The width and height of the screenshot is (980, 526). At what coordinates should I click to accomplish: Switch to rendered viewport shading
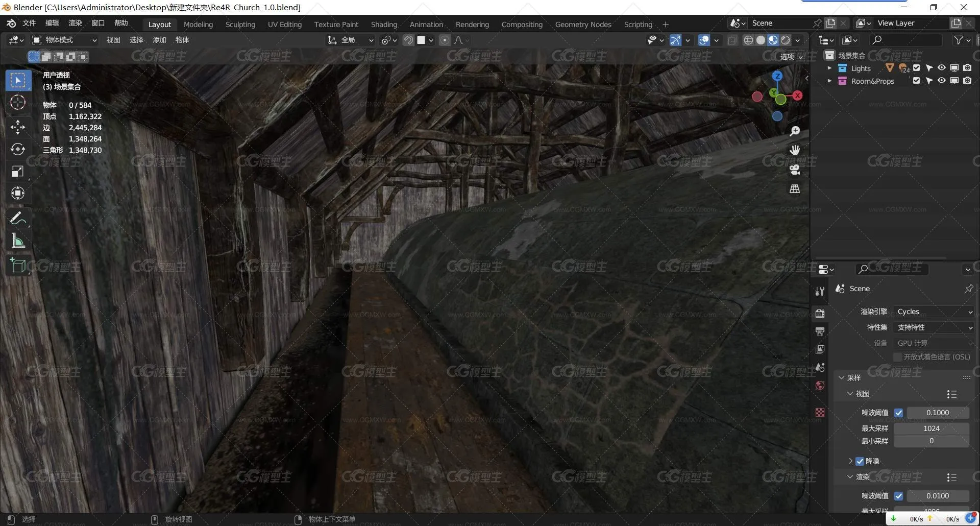click(786, 40)
